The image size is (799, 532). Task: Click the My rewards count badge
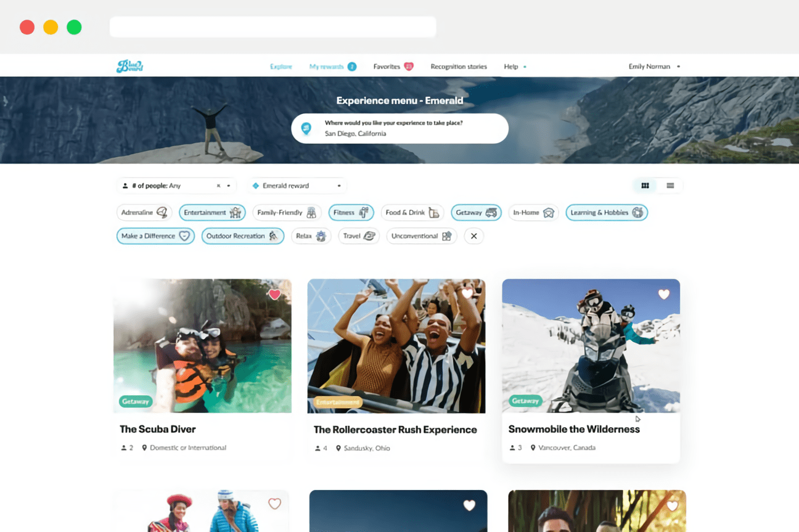coord(352,67)
